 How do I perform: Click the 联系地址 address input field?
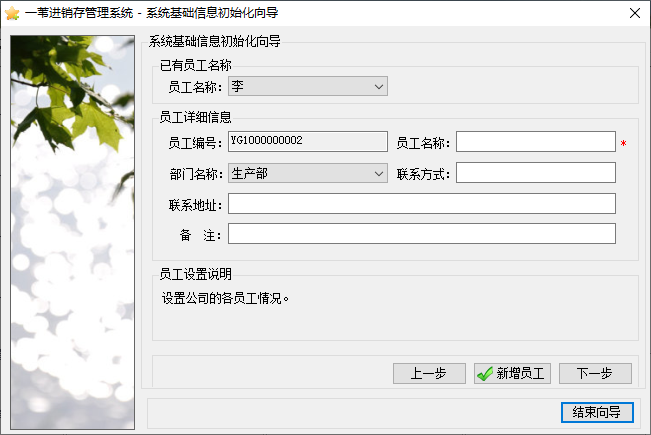[x=422, y=203]
